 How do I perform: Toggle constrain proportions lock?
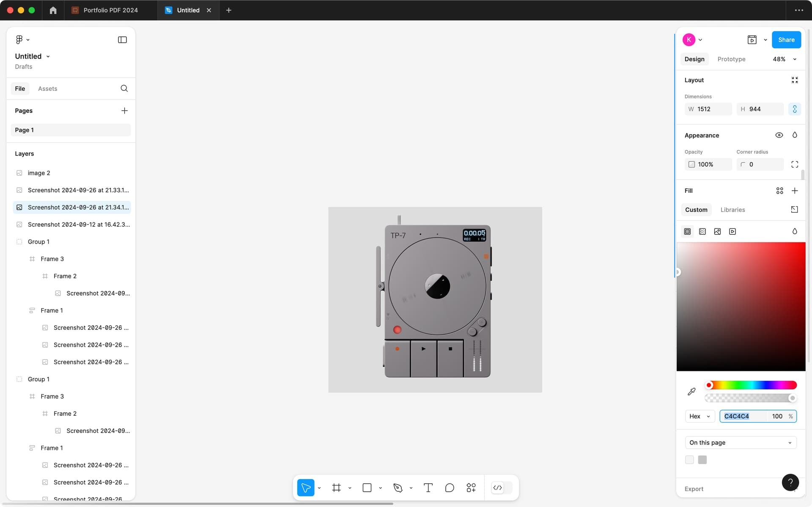(794, 109)
